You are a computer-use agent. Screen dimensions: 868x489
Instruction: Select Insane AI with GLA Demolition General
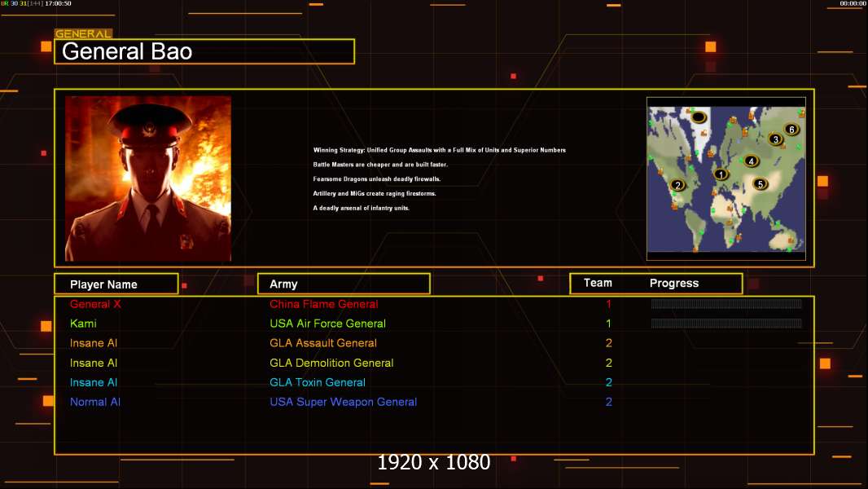pyautogui.click(x=94, y=363)
